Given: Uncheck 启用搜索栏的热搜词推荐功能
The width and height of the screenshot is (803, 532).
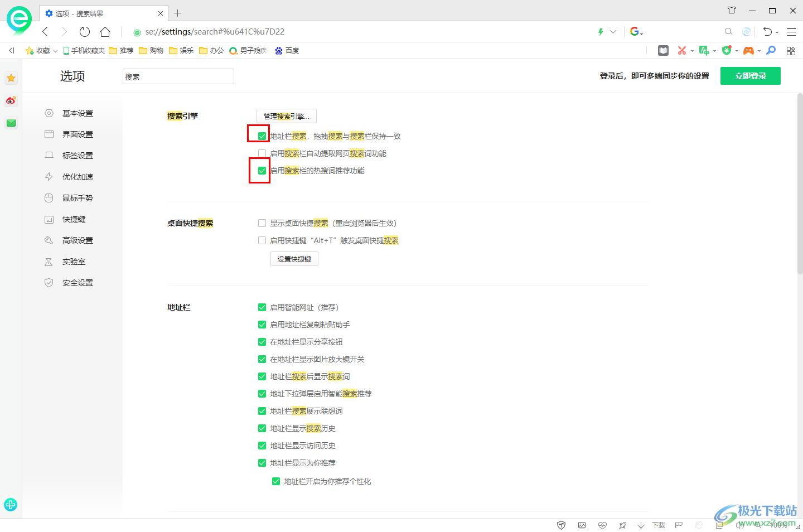Looking at the screenshot, I should pyautogui.click(x=262, y=171).
